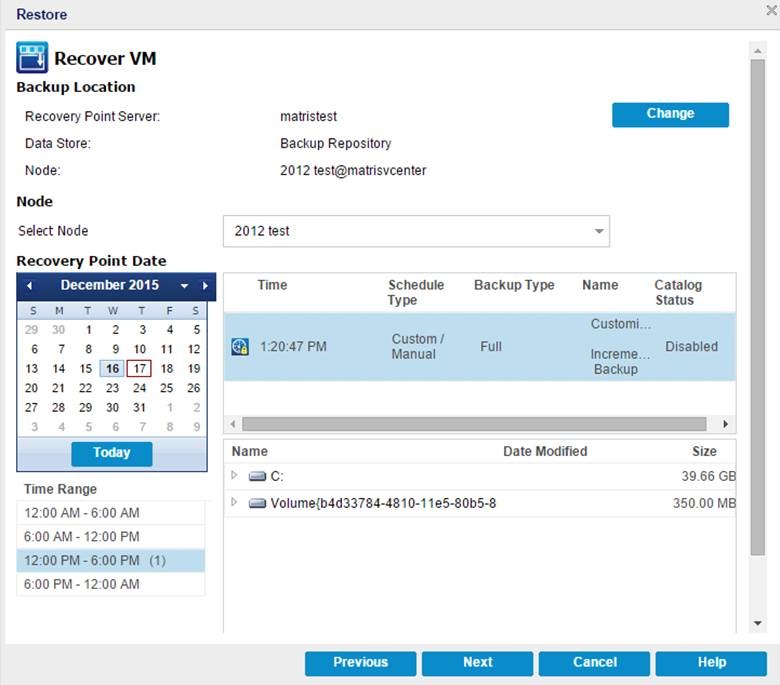Image resolution: width=780 pixels, height=685 pixels.
Task: Click the Date Modified column header
Action: tap(545, 451)
